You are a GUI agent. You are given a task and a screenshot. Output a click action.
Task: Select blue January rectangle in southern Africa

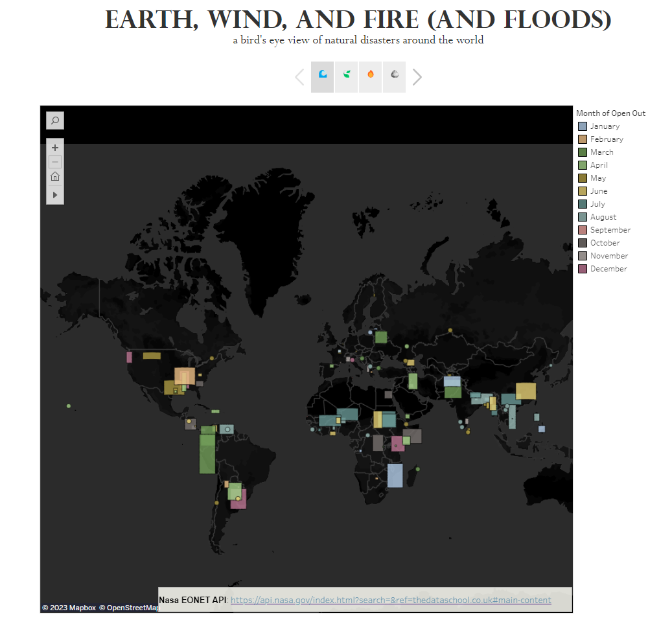(x=395, y=475)
